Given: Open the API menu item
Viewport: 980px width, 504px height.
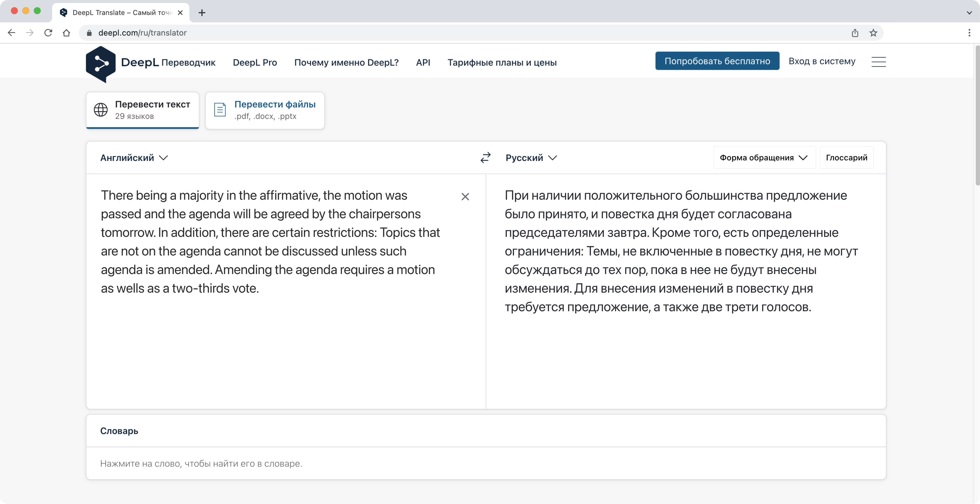Looking at the screenshot, I should pos(423,62).
